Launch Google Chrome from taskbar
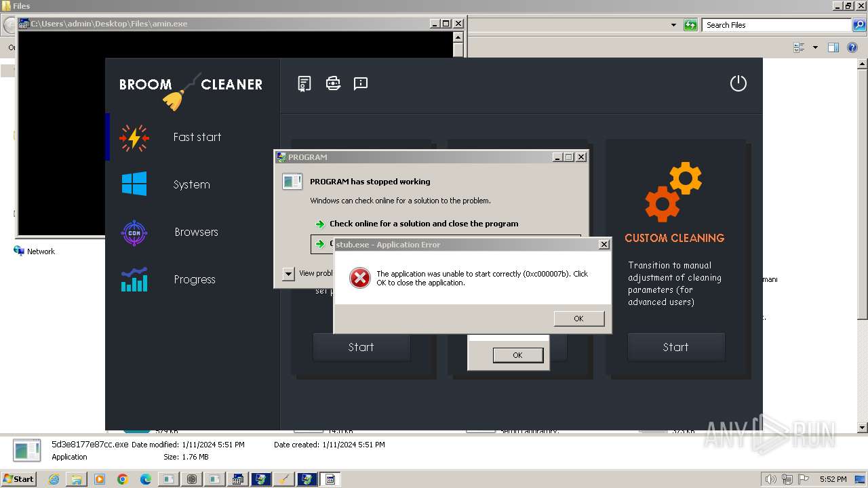Viewport: 868px width, 488px height. click(x=123, y=479)
